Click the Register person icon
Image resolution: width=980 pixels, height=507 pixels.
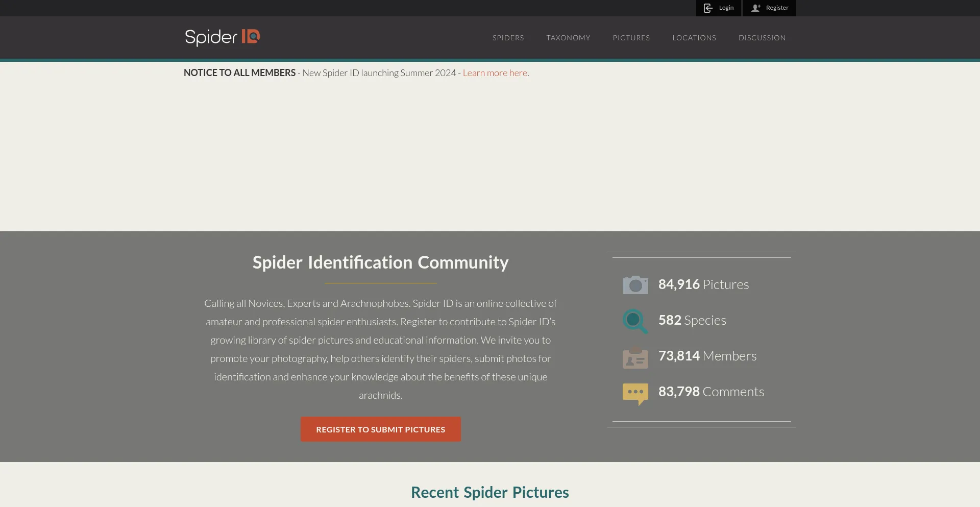point(756,8)
